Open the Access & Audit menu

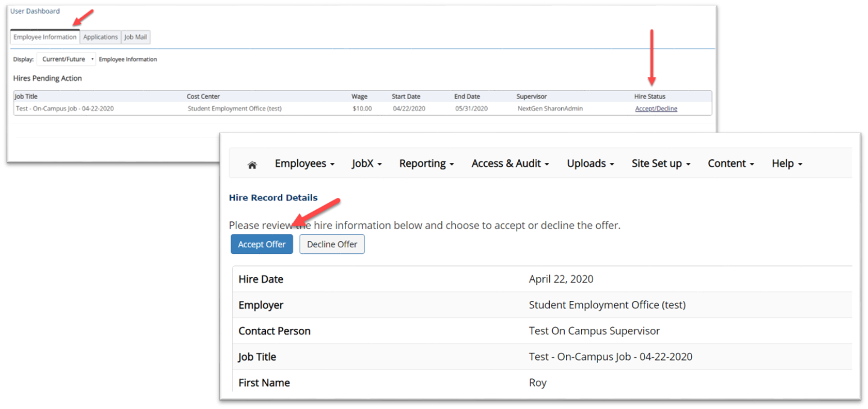[x=510, y=163]
